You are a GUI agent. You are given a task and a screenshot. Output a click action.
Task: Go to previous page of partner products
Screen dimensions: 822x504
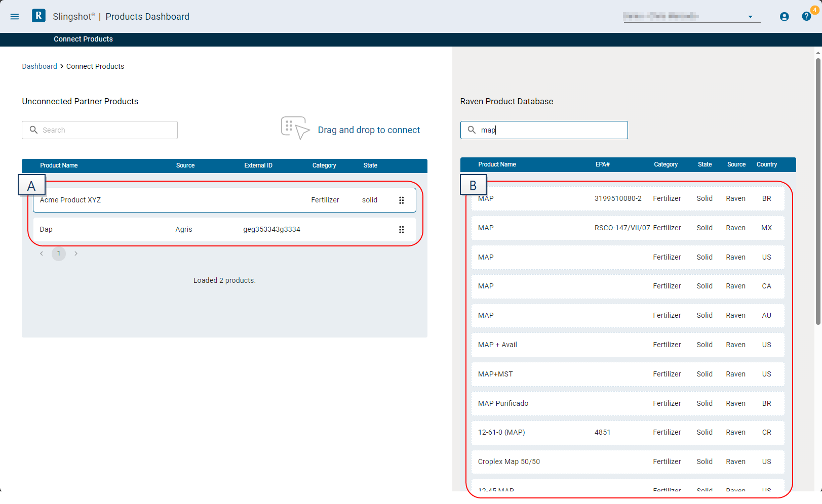click(x=42, y=254)
